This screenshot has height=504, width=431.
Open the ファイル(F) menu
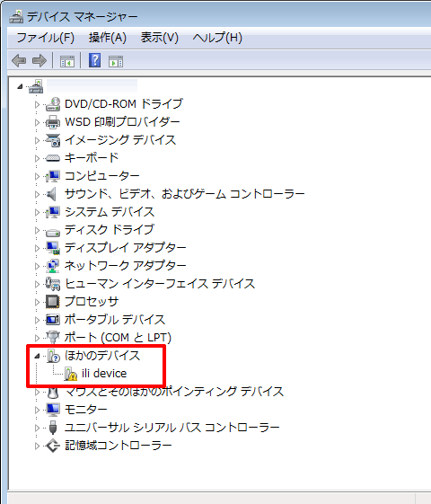pos(45,38)
